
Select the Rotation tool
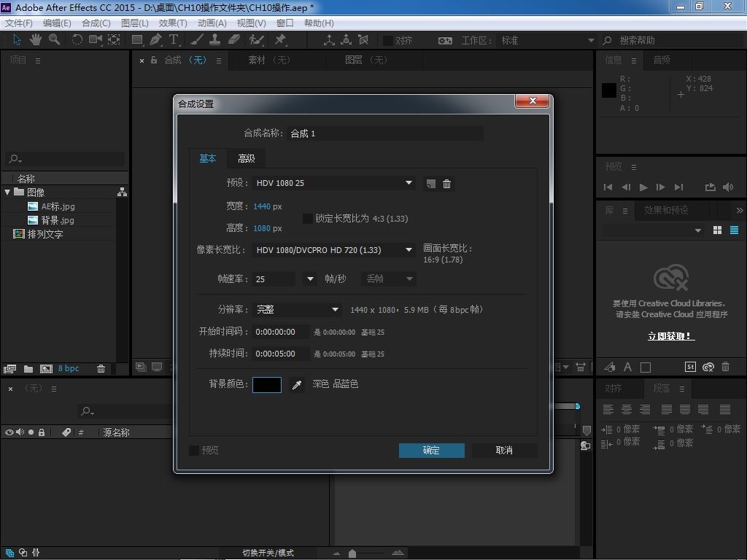tap(77, 40)
